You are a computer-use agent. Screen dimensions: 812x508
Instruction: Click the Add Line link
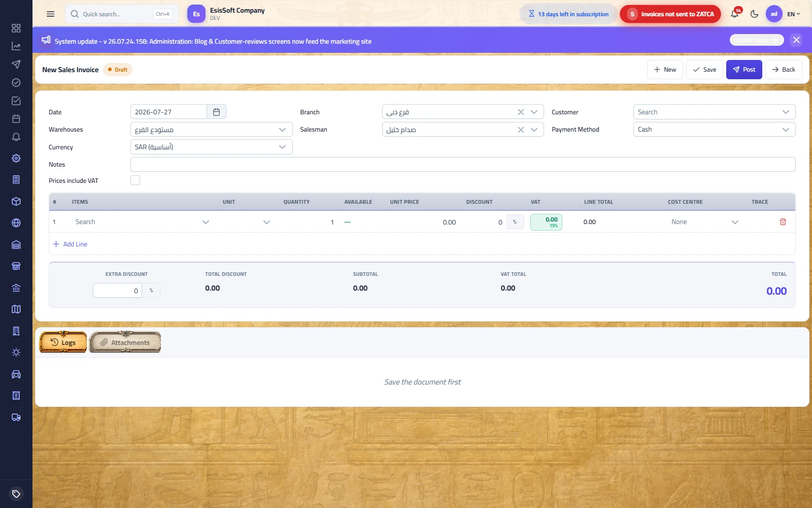[70, 244]
